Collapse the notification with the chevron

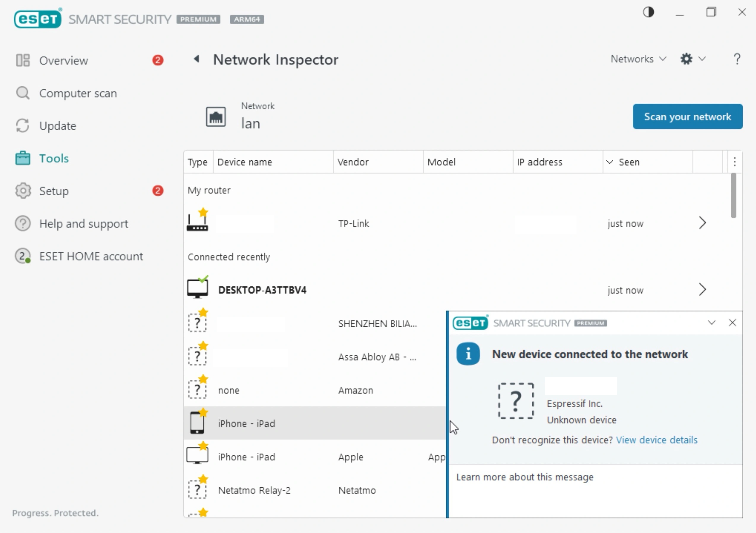tap(711, 323)
